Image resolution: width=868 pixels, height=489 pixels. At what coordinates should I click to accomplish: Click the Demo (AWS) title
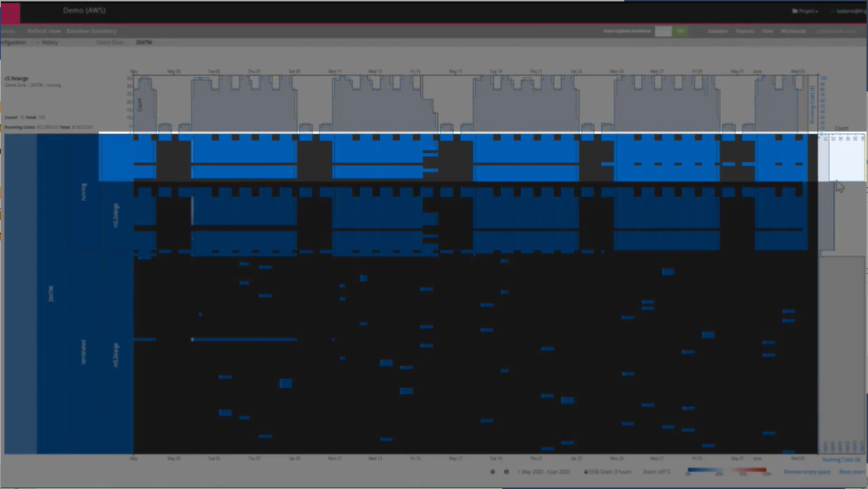84,10
